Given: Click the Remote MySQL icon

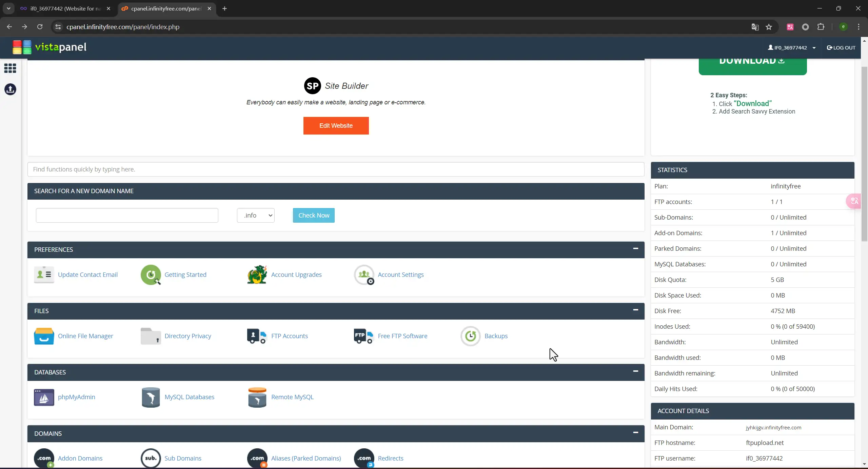Looking at the screenshot, I should click(257, 397).
